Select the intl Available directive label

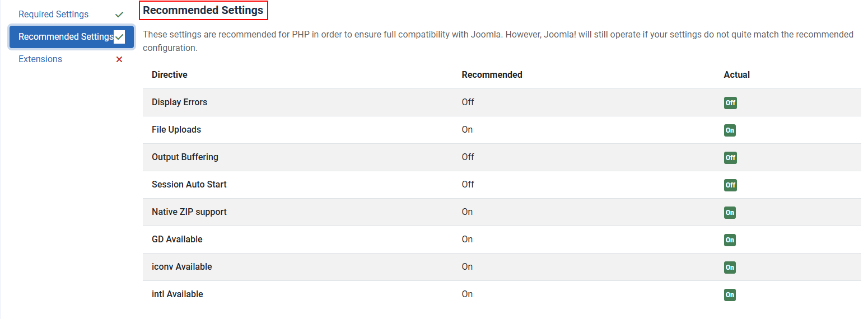click(177, 294)
